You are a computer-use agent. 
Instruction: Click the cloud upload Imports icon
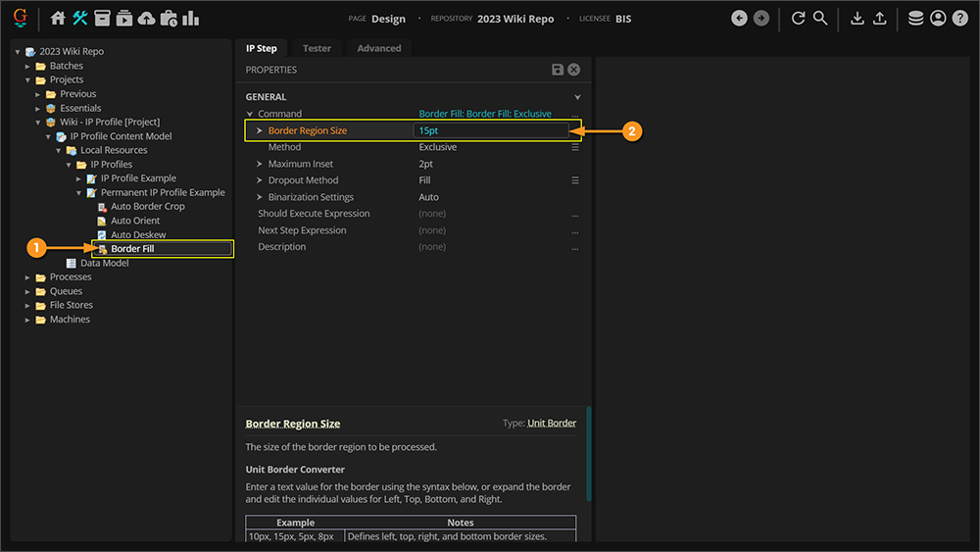tap(146, 19)
